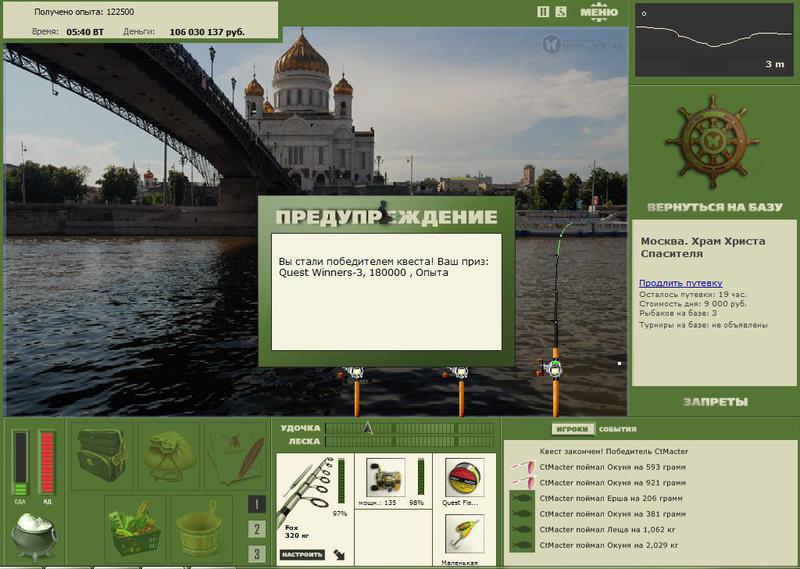800x569 pixels.
Task: Click the lure icon beside Окуня на 593 грамм
Action: pos(522,467)
